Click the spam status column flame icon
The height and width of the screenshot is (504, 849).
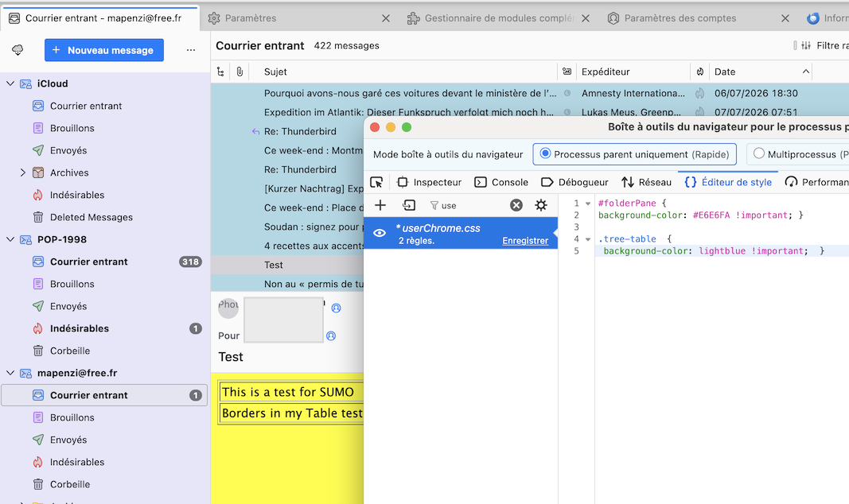click(x=699, y=72)
